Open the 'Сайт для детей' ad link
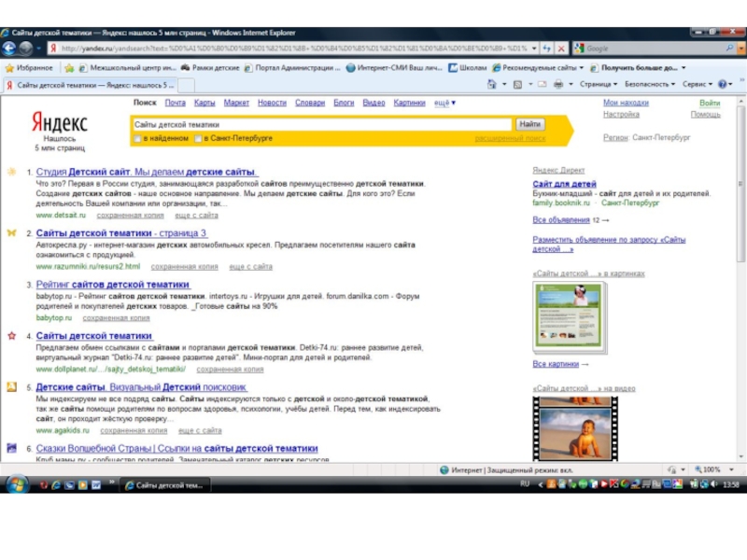 (x=564, y=184)
